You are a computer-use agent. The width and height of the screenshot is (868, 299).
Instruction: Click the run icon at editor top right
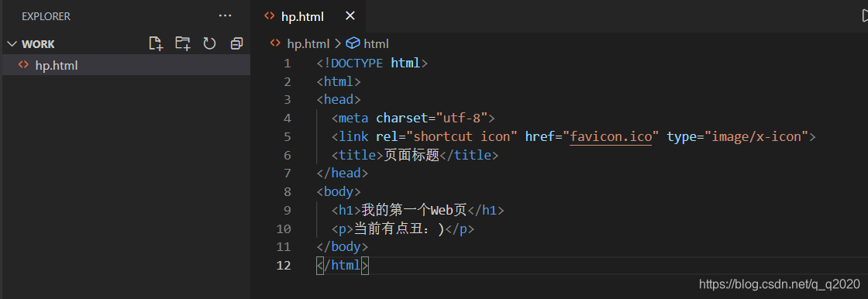pyautogui.click(x=865, y=16)
